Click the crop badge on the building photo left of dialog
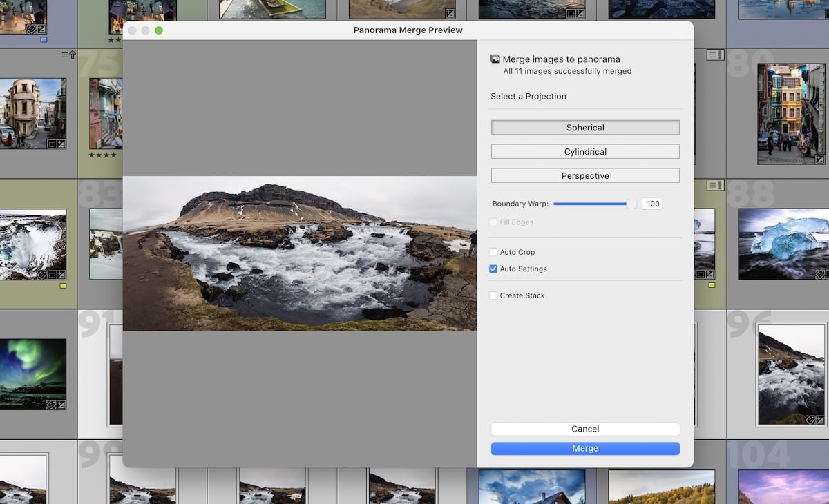This screenshot has width=829, height=504. pos(52,144)
